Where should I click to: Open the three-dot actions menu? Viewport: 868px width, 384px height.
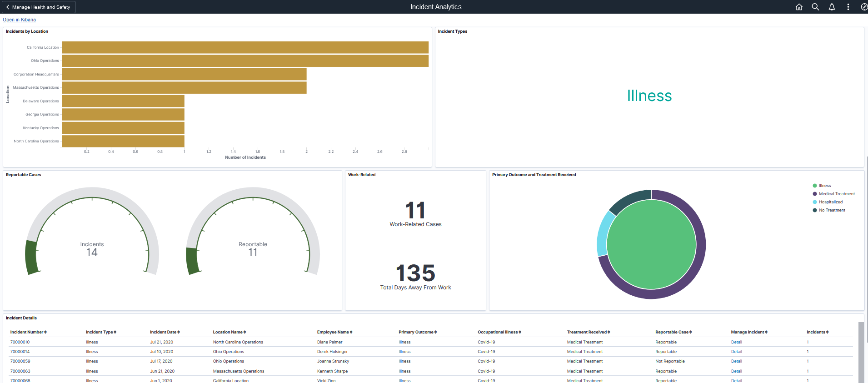pyautogui.click(x=848, y=7)
